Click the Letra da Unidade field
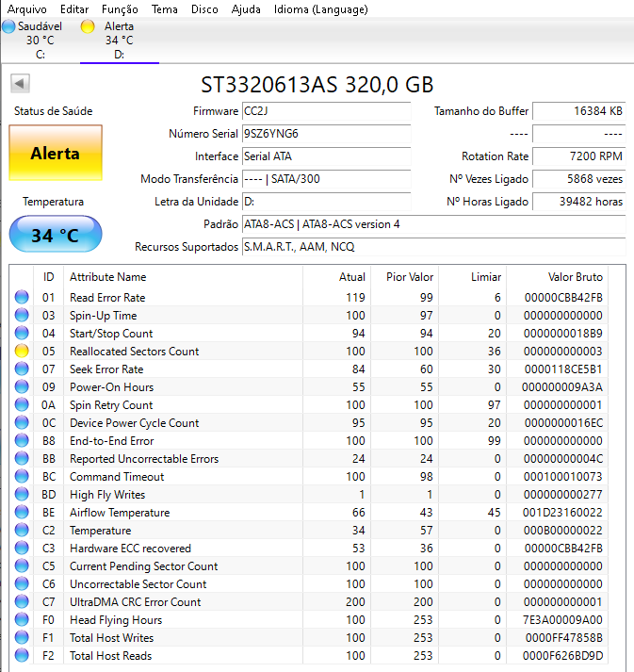634x672 pixels. (327, 202)
